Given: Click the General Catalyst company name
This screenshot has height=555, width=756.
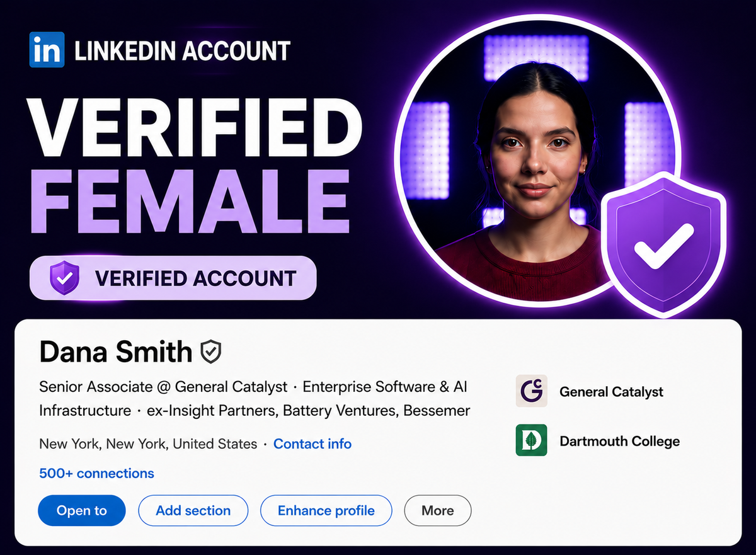Looking at the screenshot, I should pos(611,392).
